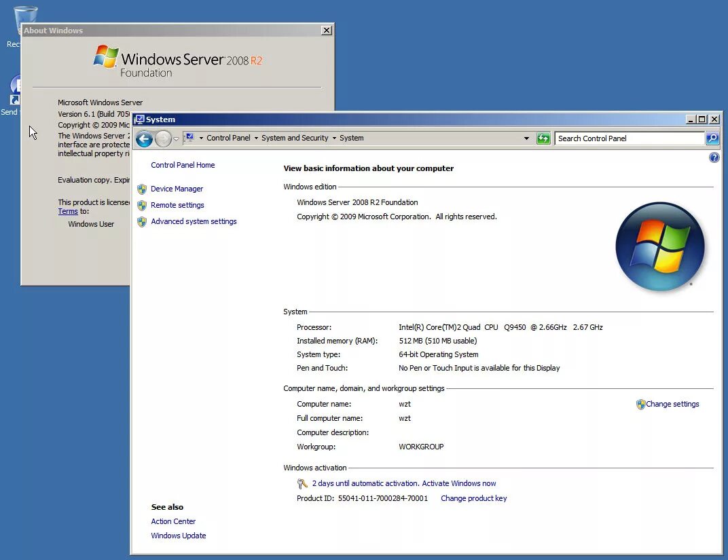The width and height of the screenshot is (728, 560).
Task: Click processor value Intel(R) Core(TM)2 Quad text
Action: [x=500, y=328]
